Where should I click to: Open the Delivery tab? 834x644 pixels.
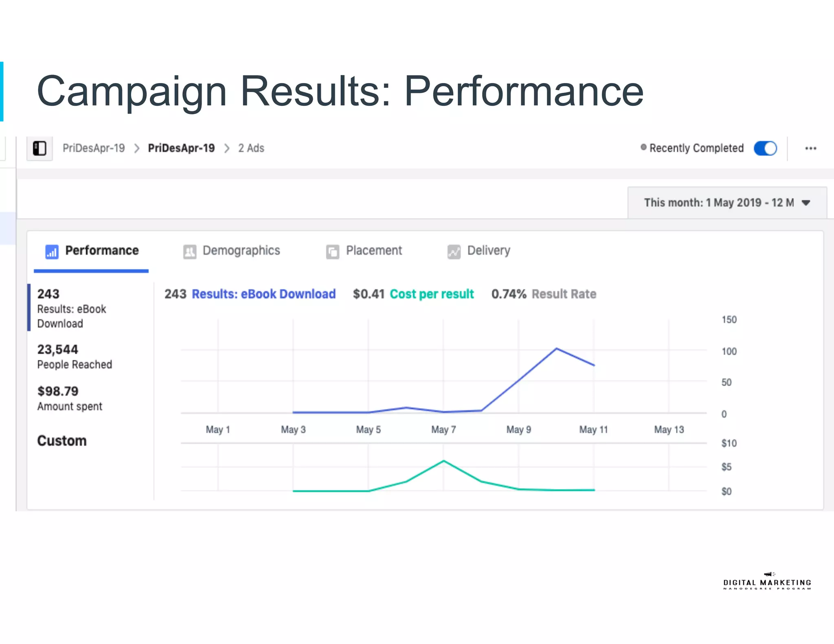tap(479, 251)
